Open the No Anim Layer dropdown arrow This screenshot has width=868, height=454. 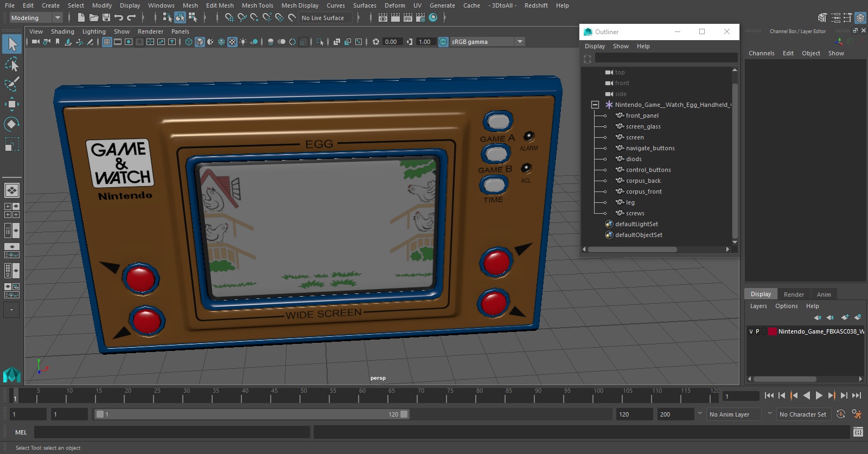(700, 414)
